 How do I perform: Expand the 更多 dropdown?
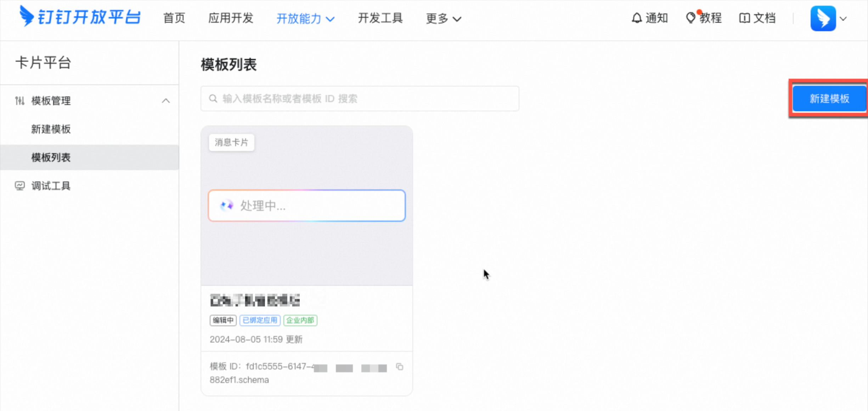click(442, 18)
